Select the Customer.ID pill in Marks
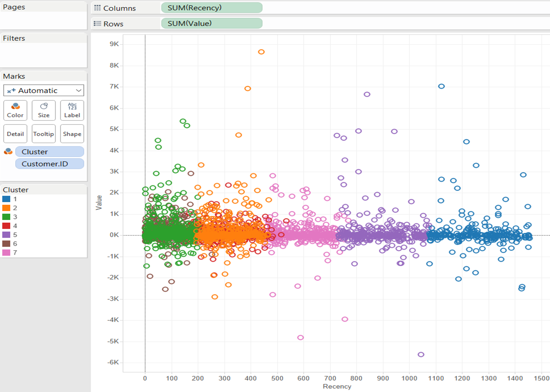 point(49,164)
